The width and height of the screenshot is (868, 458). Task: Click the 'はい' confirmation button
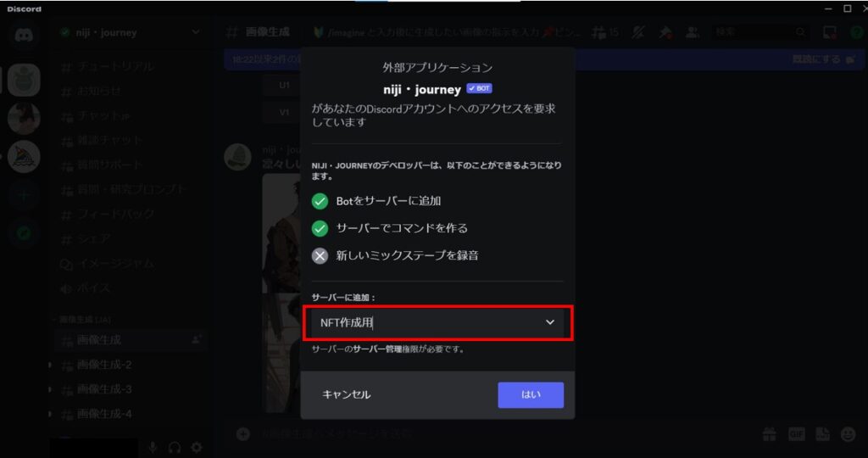531,395
